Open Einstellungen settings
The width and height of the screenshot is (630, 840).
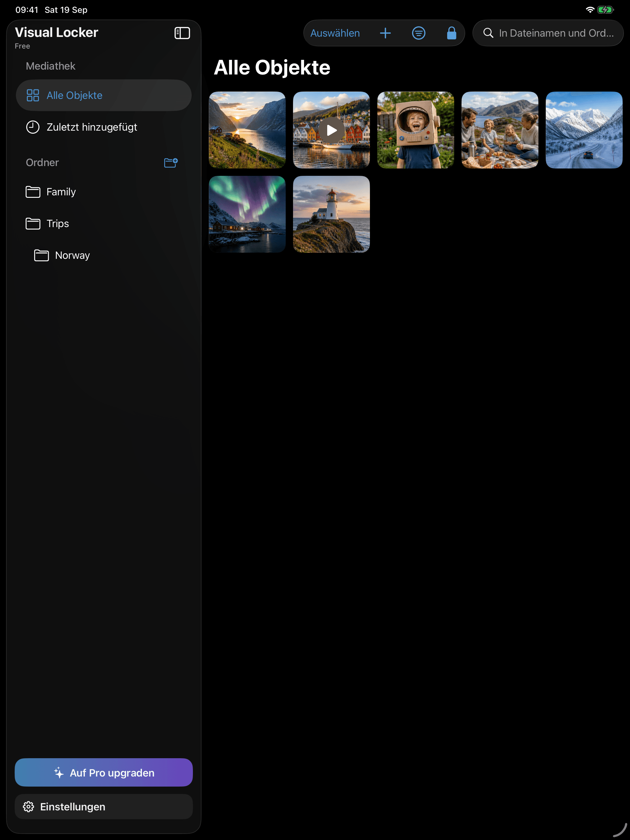tap(104, 807)
